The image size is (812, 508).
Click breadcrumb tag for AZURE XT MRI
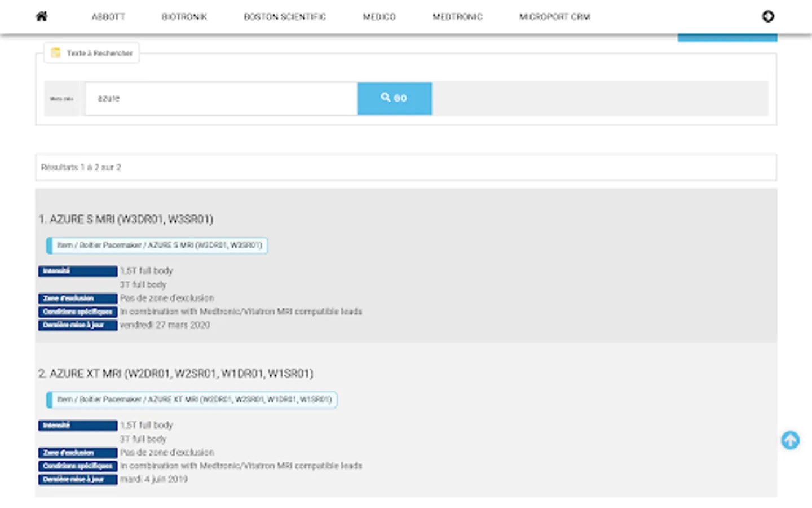pos(192,399)
